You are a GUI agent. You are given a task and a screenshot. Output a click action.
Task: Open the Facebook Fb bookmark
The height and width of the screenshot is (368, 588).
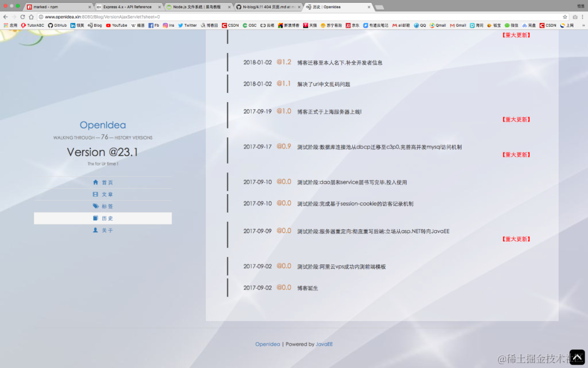(x=154, y=26)
